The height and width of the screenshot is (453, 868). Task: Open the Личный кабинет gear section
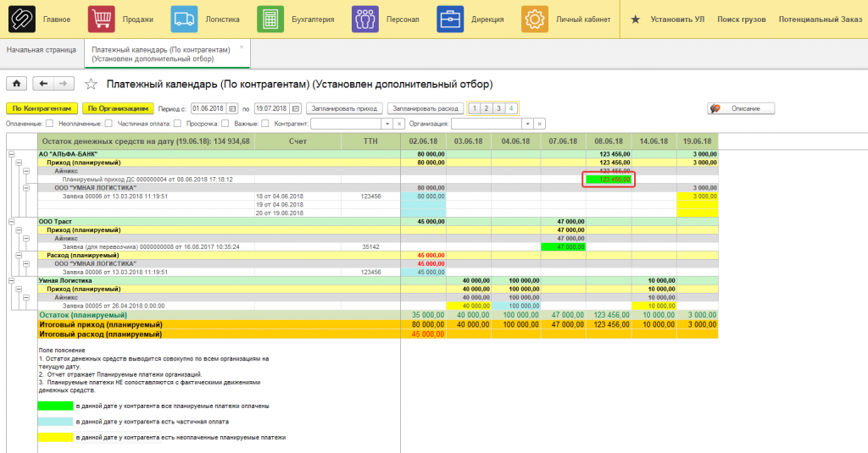click(x=535, y=19)
